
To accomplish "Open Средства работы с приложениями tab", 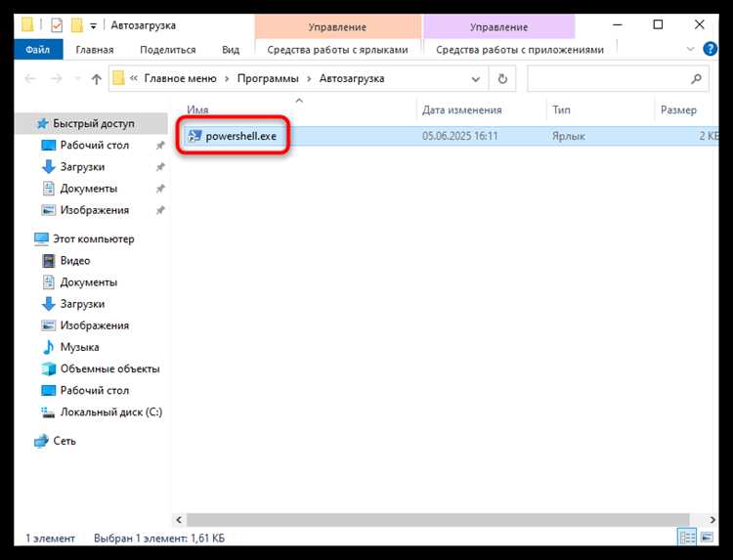I will [519, 50].
